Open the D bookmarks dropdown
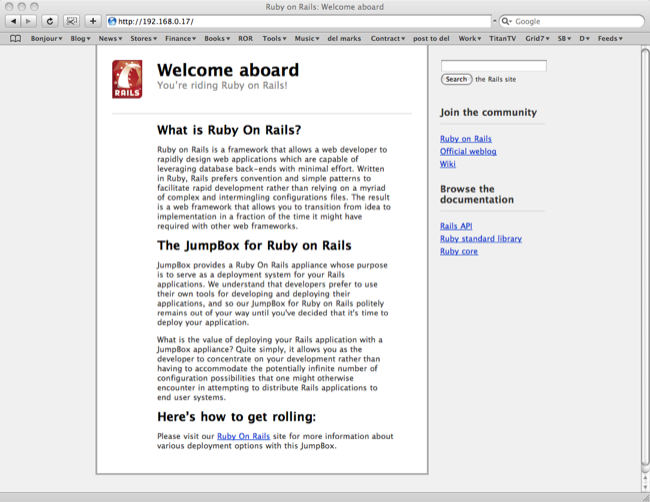The width and height of the screenshot is (650, 502). 585,39
